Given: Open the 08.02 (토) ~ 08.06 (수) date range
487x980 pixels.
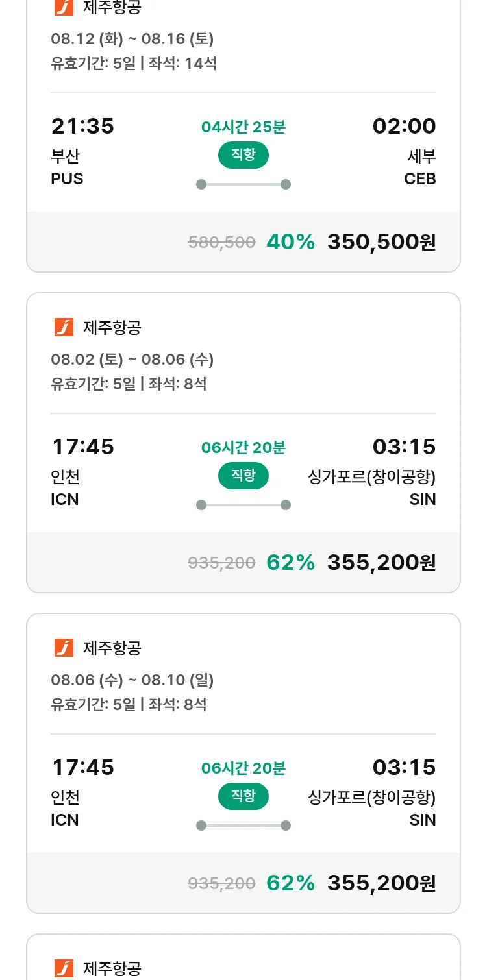Looking at the screenshot, I should (x=132, y=360).
